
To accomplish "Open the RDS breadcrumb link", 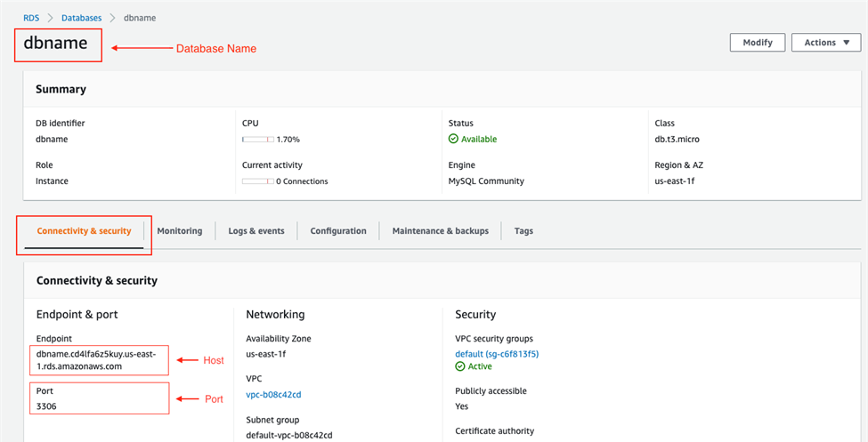I will (x=31, y=18).
